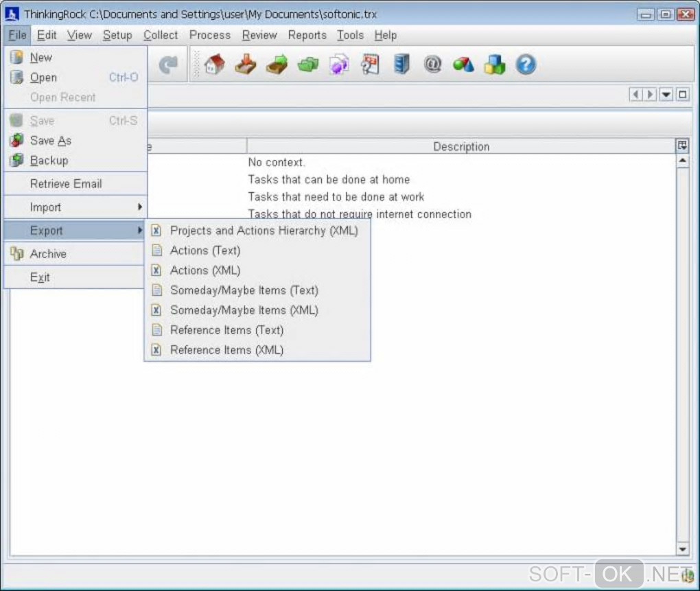Open the Edit menu
The height and width of the screenshot is (591, 700).
pos(47,35)
